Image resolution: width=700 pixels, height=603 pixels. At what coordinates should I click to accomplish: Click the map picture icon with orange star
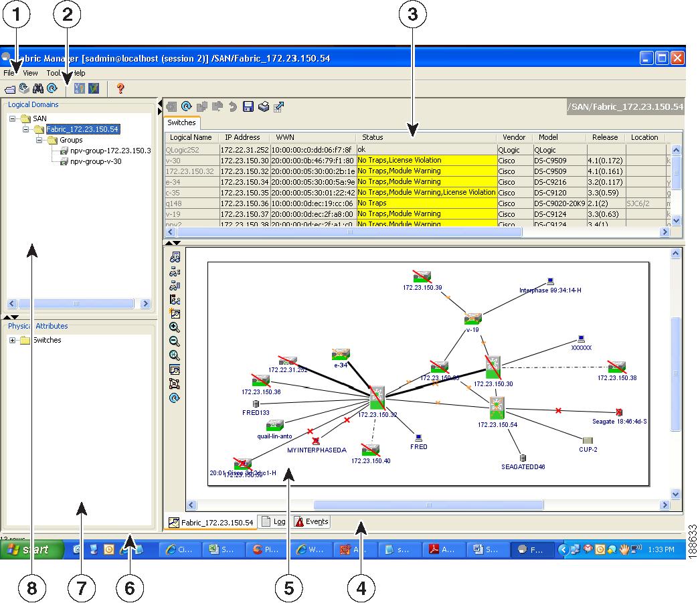(x=175, y=313)
